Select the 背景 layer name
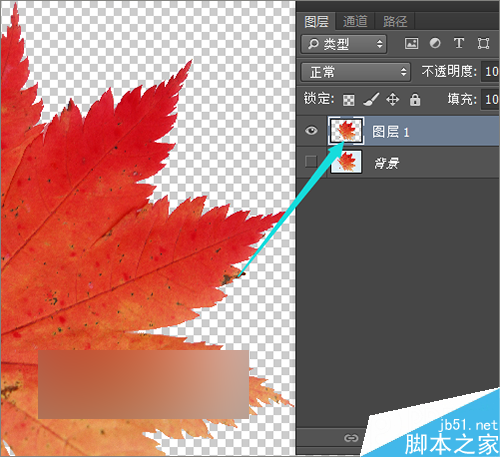Viewport: 500px width, 457px height. tap(387, 163)
